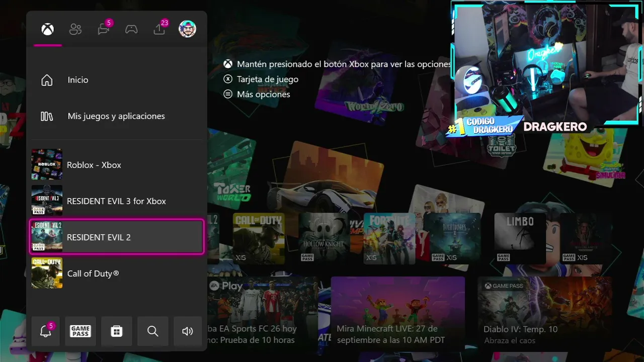Open the Game Pass button in guide

pyautogui.click(x=80, y=331)
